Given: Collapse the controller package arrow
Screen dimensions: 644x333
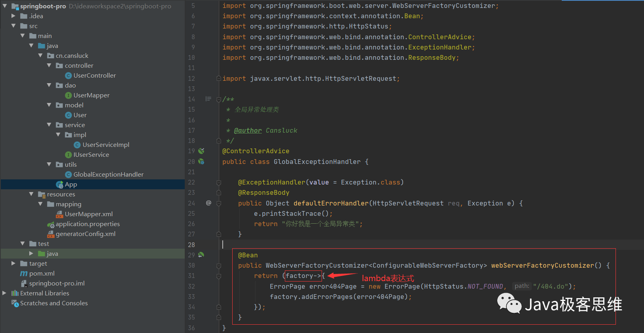Looking at the screenshot, I should click(x=49, y=65).
